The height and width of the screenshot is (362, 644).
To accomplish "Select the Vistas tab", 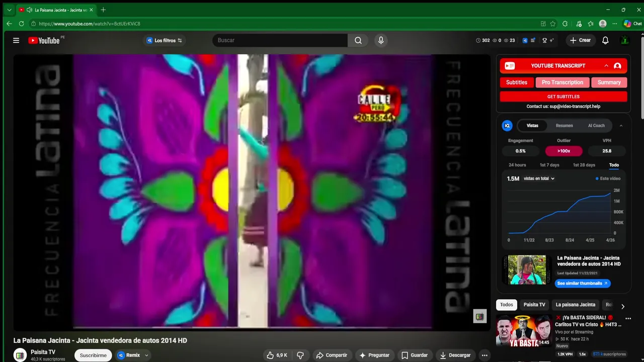I will 532,126.
